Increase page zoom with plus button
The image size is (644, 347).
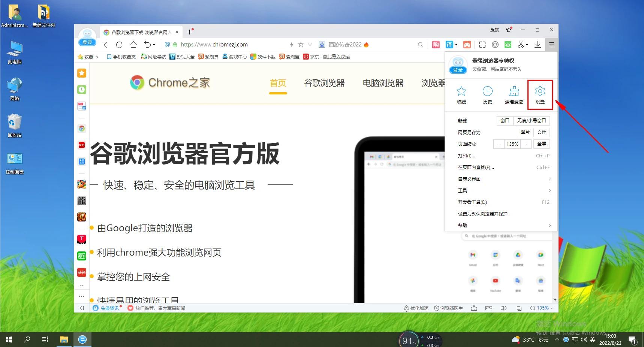(526, 144)
